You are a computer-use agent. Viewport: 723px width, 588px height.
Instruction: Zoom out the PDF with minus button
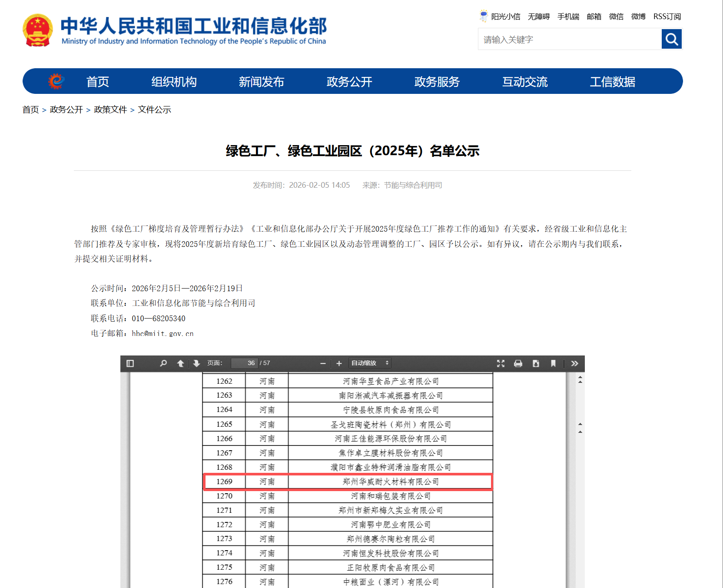323,363
